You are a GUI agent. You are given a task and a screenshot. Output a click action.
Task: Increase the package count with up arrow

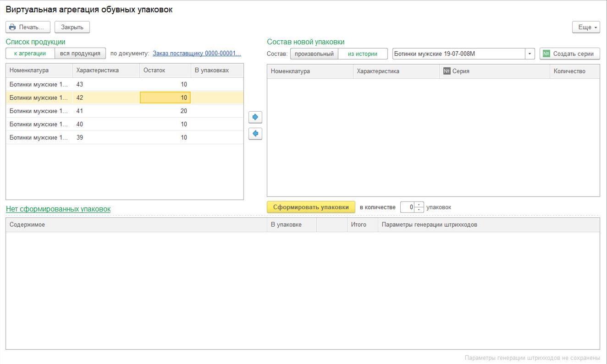tap(419, 205)
